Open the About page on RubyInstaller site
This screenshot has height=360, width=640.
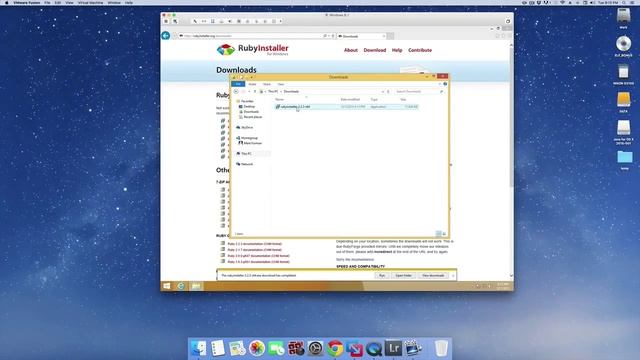pyautogui.click(x=351, y=50)
